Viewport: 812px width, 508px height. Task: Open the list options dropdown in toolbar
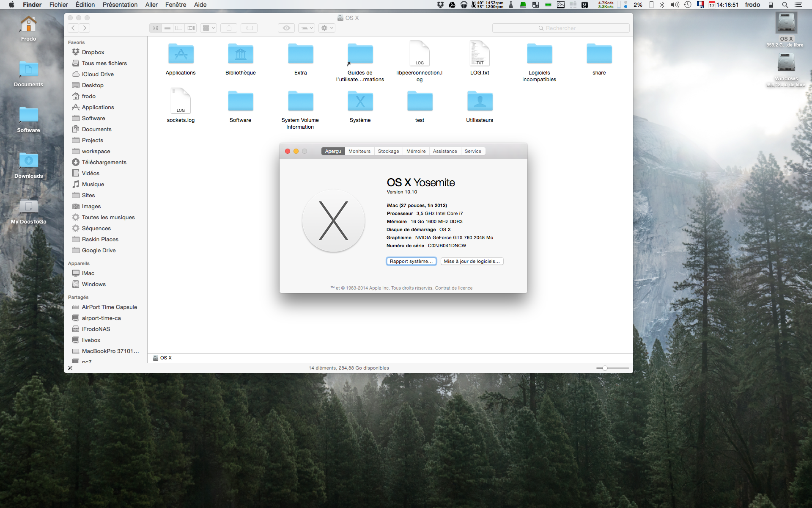coord(307,28)
